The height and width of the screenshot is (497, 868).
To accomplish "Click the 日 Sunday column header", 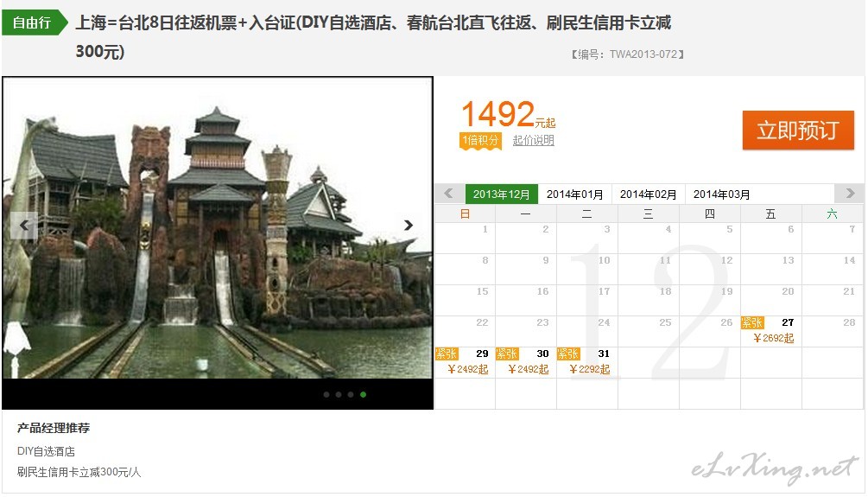I will (x=465, y=213).
